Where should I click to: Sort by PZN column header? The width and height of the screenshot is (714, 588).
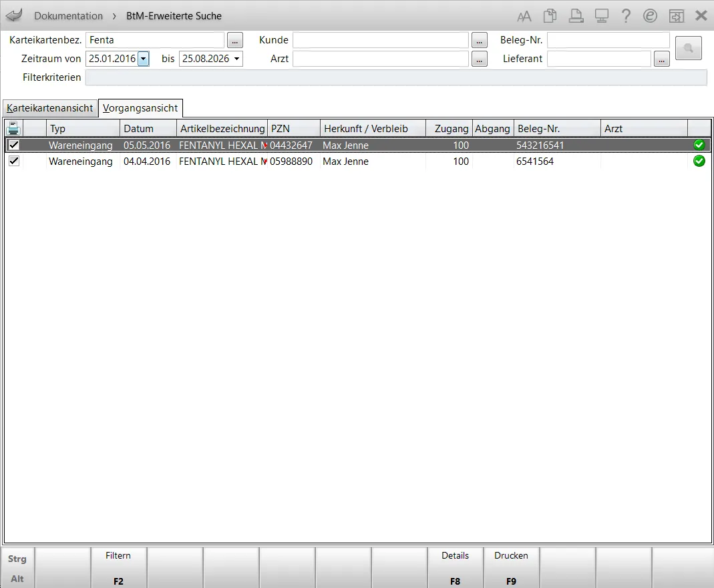click(294, 128)
